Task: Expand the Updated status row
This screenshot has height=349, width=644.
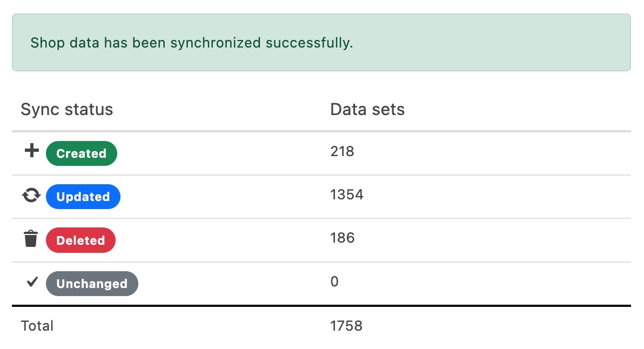Action: tap(216, 196)
